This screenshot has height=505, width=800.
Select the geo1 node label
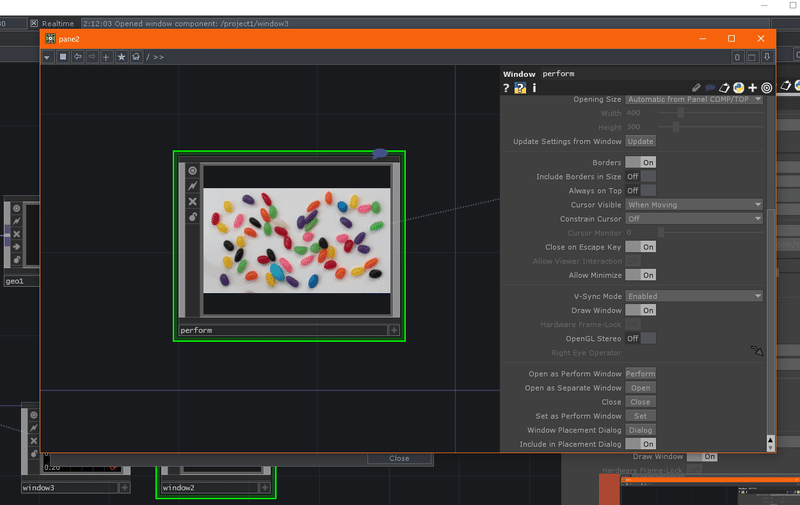(21, 281)
